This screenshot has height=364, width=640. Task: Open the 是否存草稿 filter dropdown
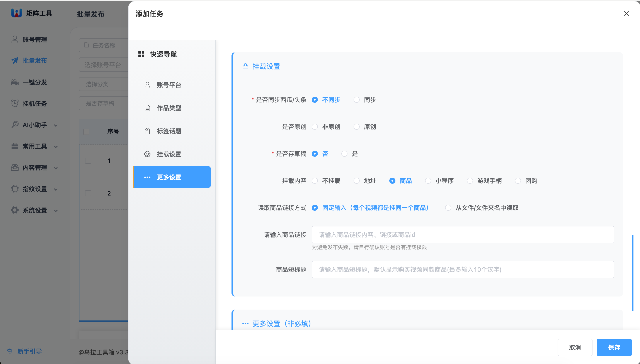pyautogui.click(x=104, y=103)
